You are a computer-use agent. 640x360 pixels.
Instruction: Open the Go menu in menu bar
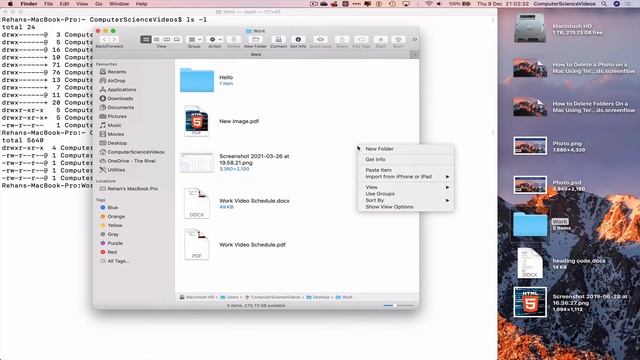click(x=98, y=4)
